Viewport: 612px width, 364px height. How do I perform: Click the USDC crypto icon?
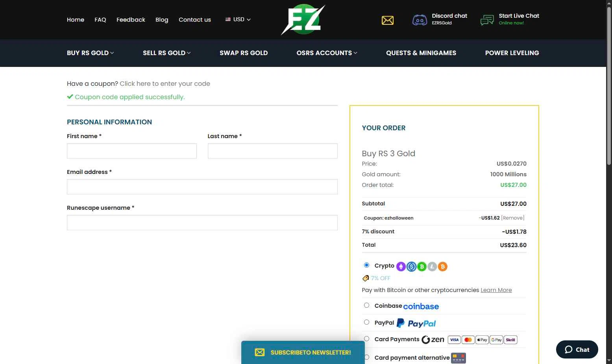[411, 266]
